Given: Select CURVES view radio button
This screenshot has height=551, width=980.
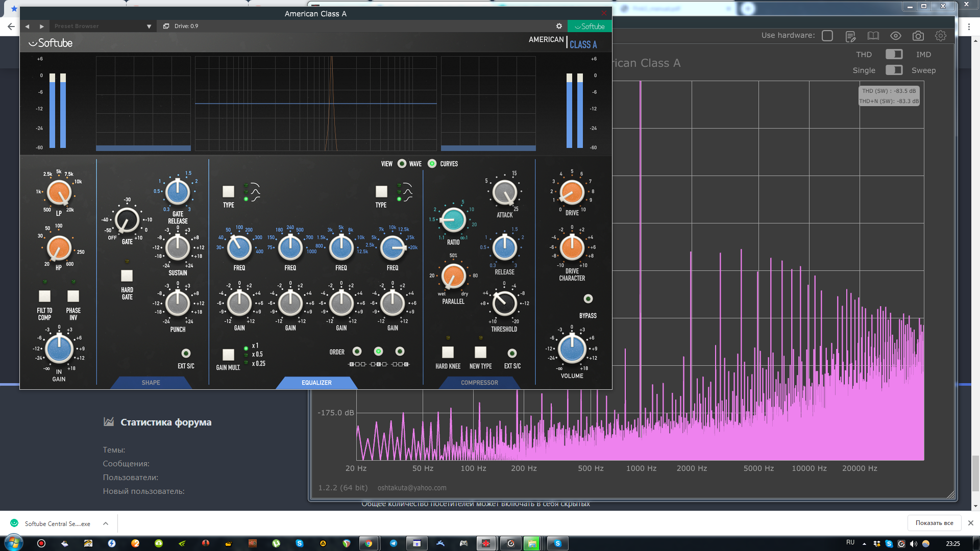Looking at the screenshot, I should pyautogui.click(x=432, y=164).
